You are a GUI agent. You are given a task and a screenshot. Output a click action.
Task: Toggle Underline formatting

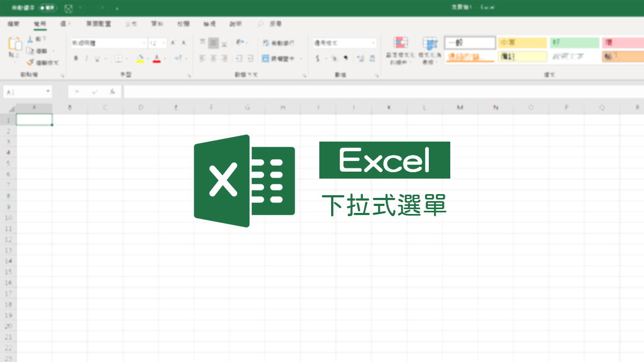(x=97, y=58)
